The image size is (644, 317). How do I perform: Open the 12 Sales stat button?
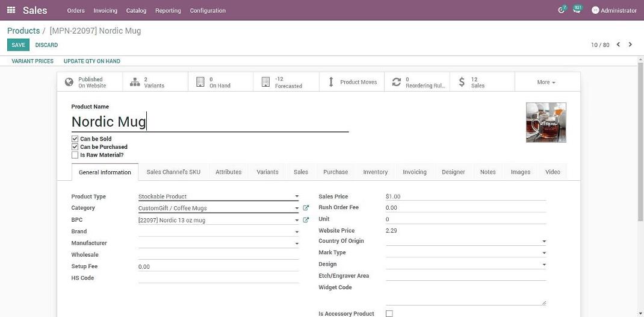tap(482, 82)
